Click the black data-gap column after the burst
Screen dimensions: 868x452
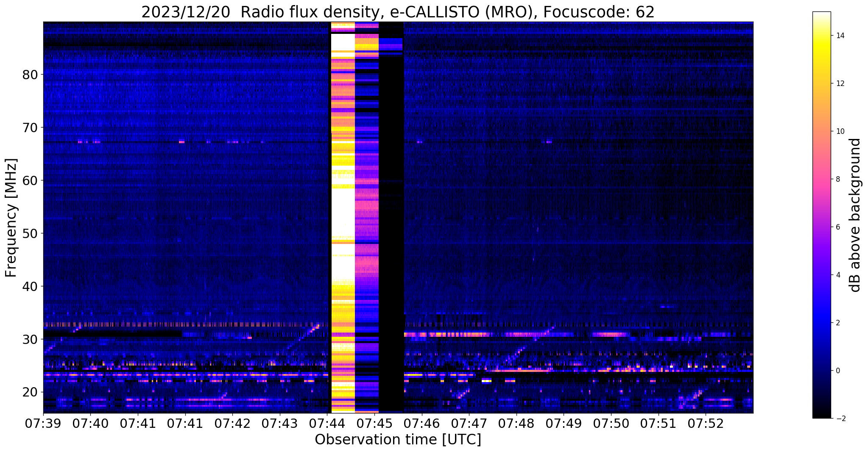391,217
